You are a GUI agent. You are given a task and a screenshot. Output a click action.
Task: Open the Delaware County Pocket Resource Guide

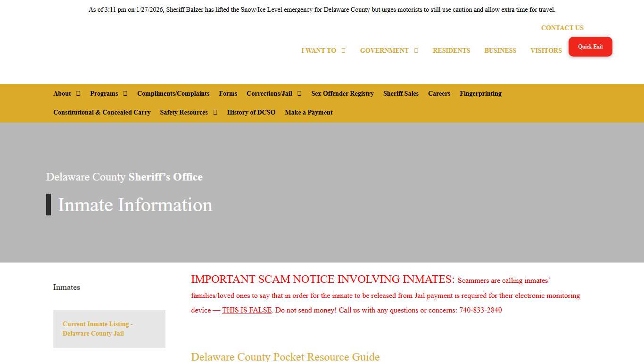(x=285, y=357)
